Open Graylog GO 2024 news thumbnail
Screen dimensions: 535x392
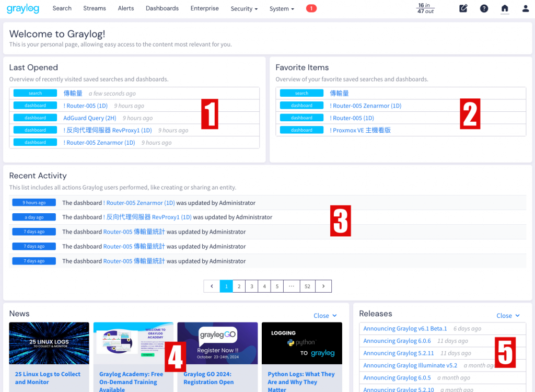coord(218,343)
